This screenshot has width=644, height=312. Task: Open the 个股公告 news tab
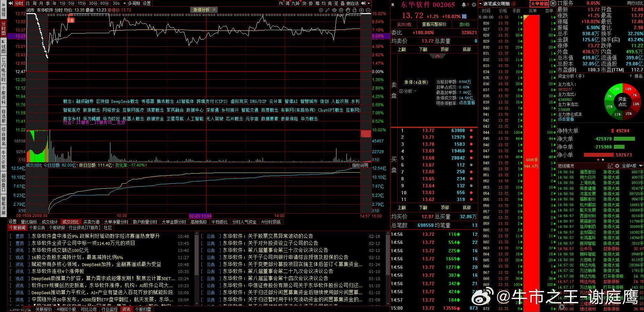(x=37, y=228)
